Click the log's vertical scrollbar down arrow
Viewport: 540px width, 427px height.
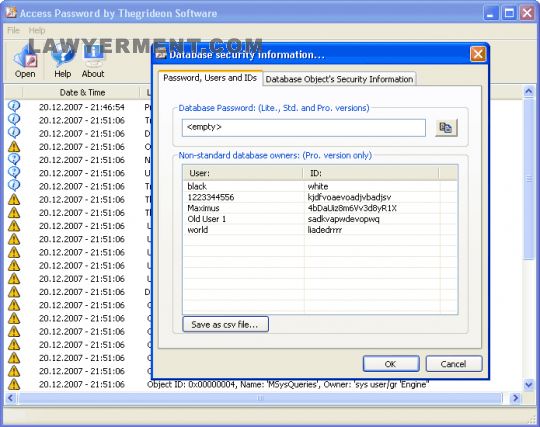[529, 384]
